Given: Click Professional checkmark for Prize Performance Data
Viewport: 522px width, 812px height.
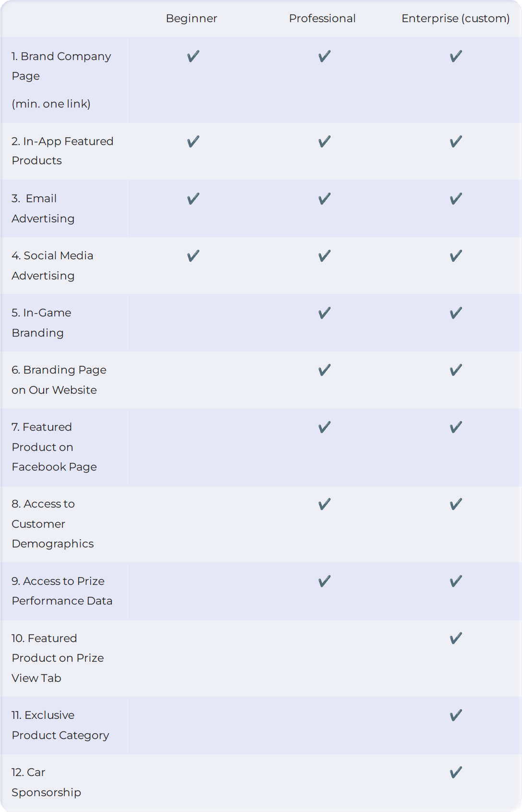Looking at the screenshot, I should click(x=325, y=582).
